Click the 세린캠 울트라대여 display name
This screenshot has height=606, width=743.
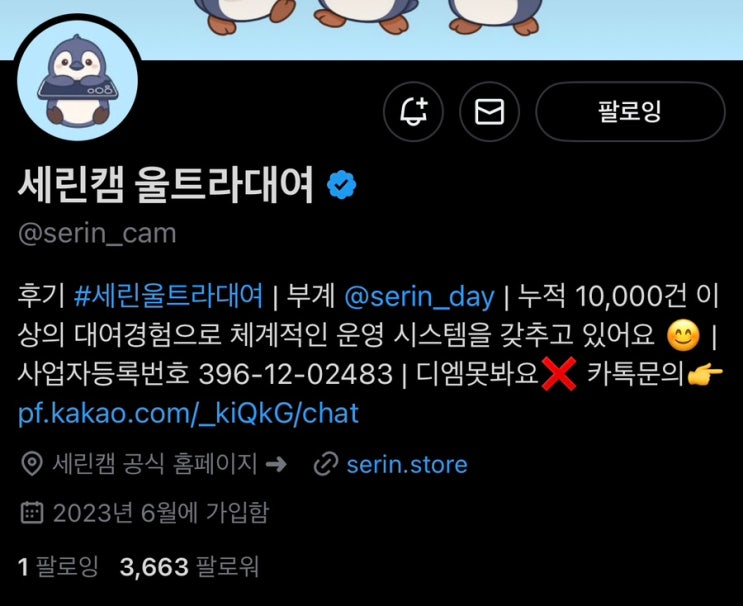166,185
